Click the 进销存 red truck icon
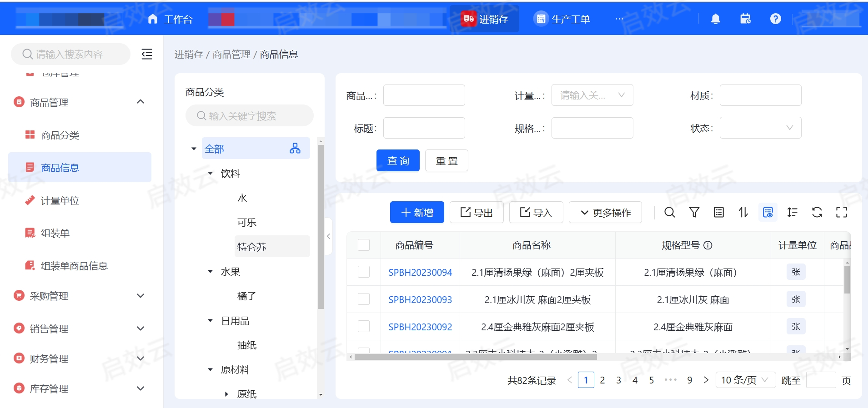 [x=468, y=19]
